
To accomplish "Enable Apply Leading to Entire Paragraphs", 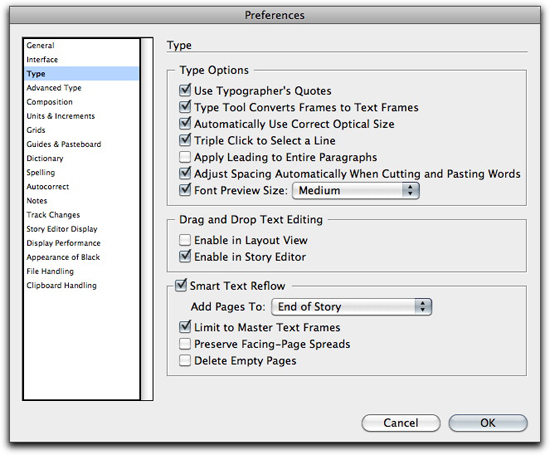I will pos(185,157).
